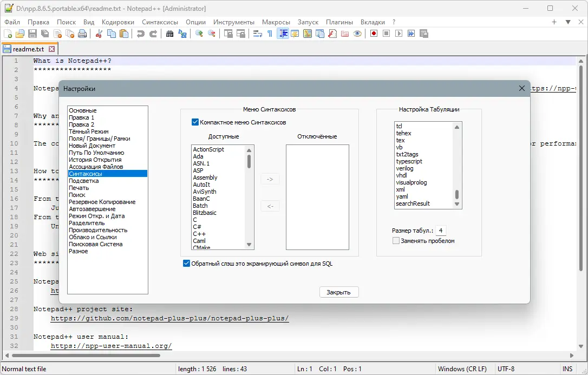
Task: Disable the 'Компактное меню Синтаксисов' checkbox
Action: pos(195,122)
